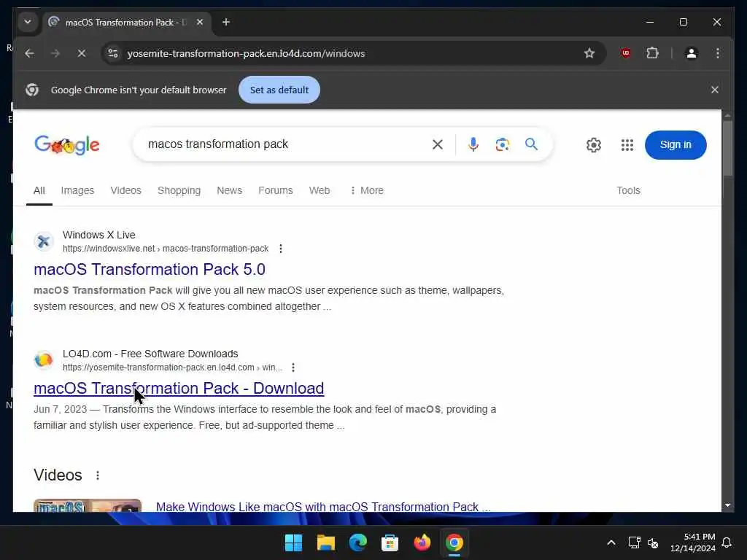This screenshot has height=560, width=747.
Task: Submit search with magnifier icon
Action: click(531, 144)
